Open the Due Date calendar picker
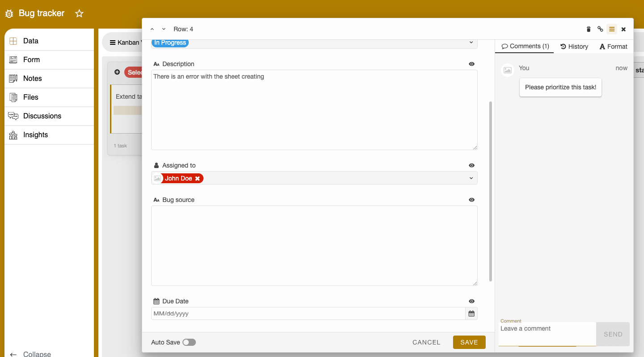 pyautogui.click(x=471, y=313)
